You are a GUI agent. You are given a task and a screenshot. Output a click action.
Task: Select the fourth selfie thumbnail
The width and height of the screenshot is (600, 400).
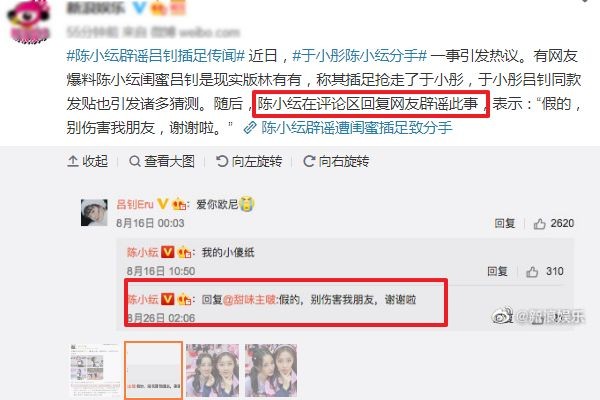coord(271,371)
